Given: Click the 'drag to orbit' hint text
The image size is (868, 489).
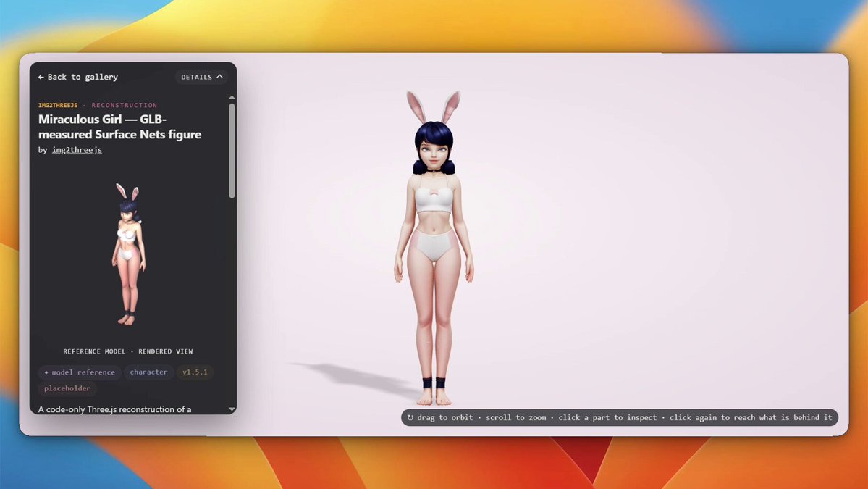Looking at the screenshot, I should coord(445,417).
